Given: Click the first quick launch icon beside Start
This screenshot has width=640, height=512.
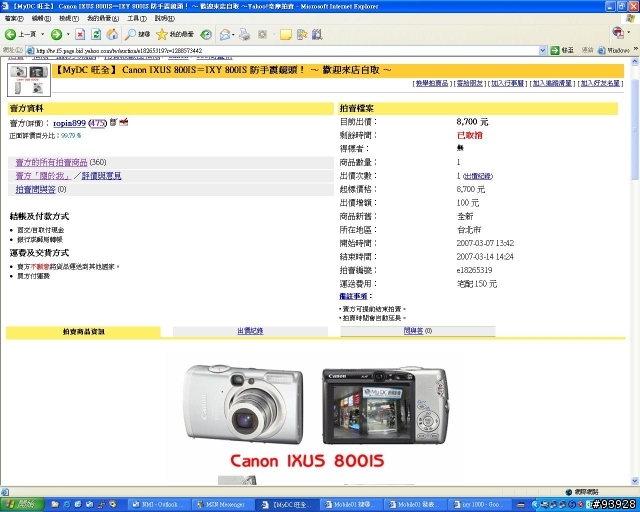Looking at the screenshot, I should click(x=55, y=505).
